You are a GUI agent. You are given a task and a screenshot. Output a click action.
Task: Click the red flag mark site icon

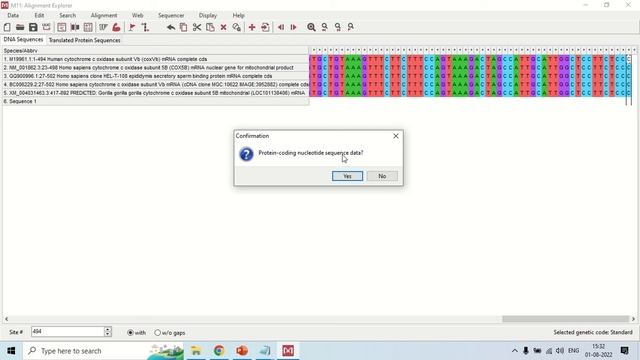coord(132,27)
